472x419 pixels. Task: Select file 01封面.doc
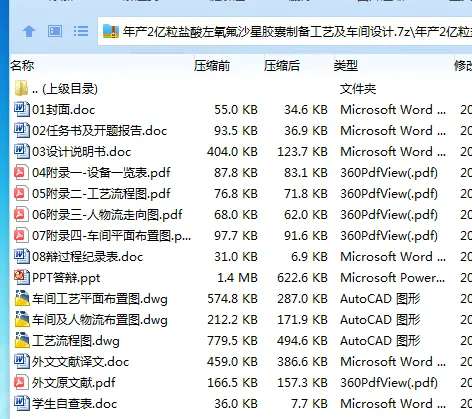click(x=64, y=110)
